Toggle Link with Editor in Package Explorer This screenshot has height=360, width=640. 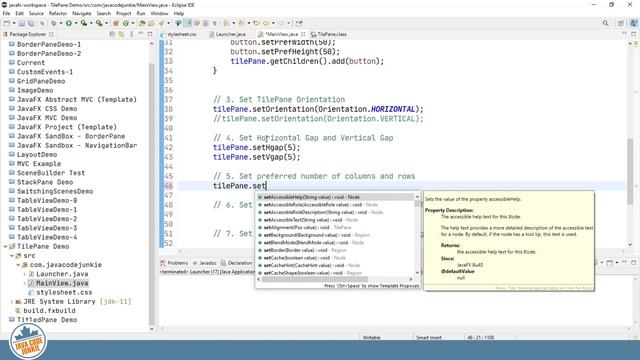click(121, 34)
